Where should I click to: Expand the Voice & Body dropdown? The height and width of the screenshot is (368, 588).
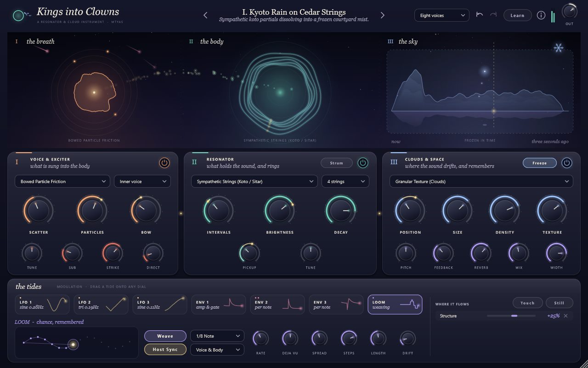tap(217, 350)
